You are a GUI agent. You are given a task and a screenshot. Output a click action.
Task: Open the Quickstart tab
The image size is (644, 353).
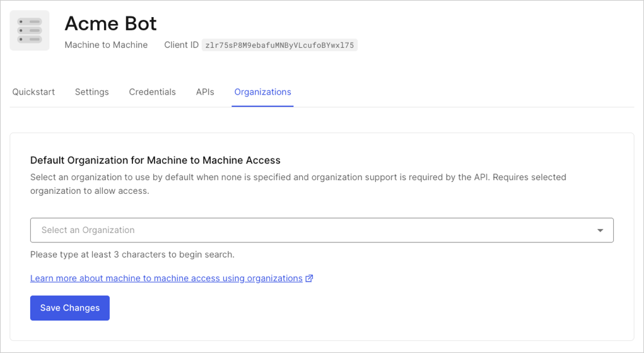tap(33, 92)
